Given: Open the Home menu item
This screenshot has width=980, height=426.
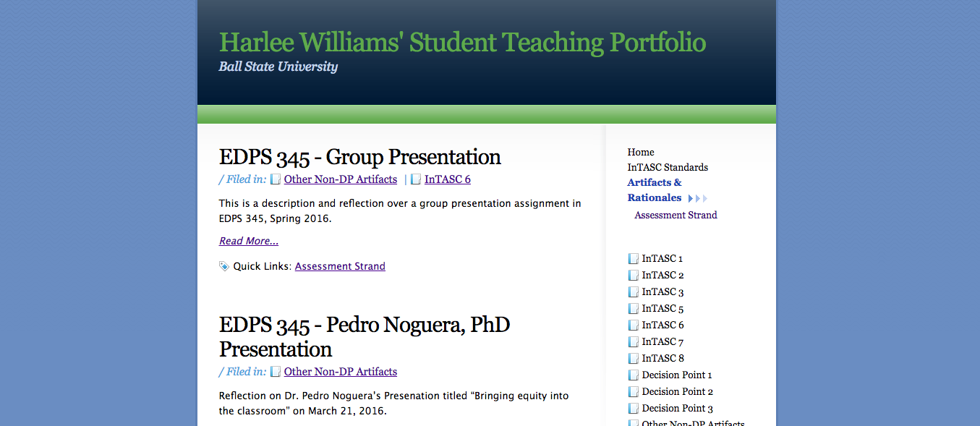Looking at the screenshot, I should (x=641, y=152).
